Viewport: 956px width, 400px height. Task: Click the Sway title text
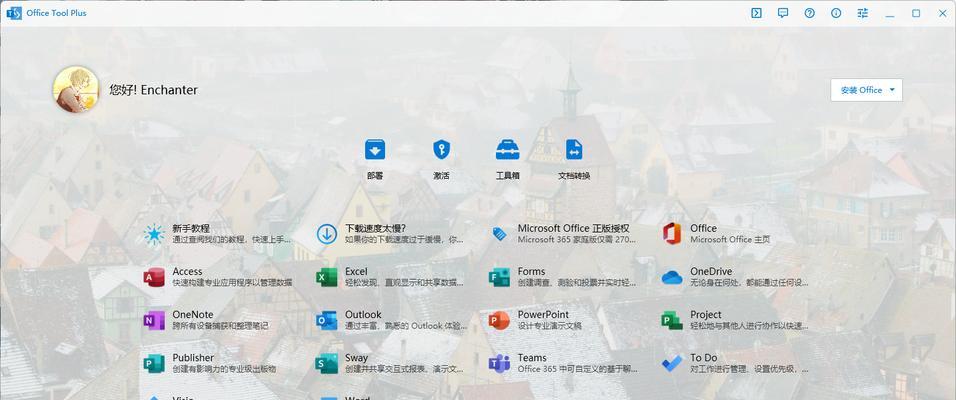click(x=357, y=358)
